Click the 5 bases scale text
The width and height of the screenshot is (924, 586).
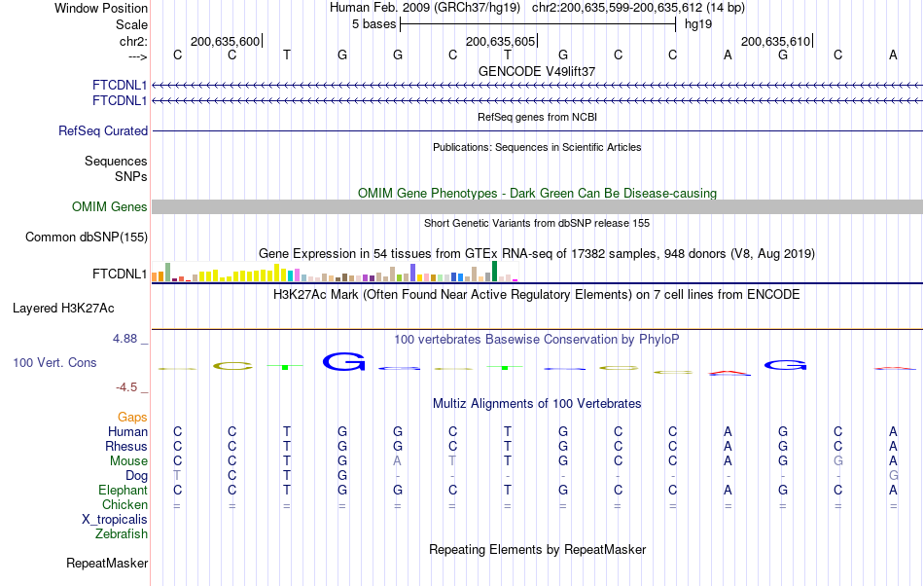click(374, 24)
